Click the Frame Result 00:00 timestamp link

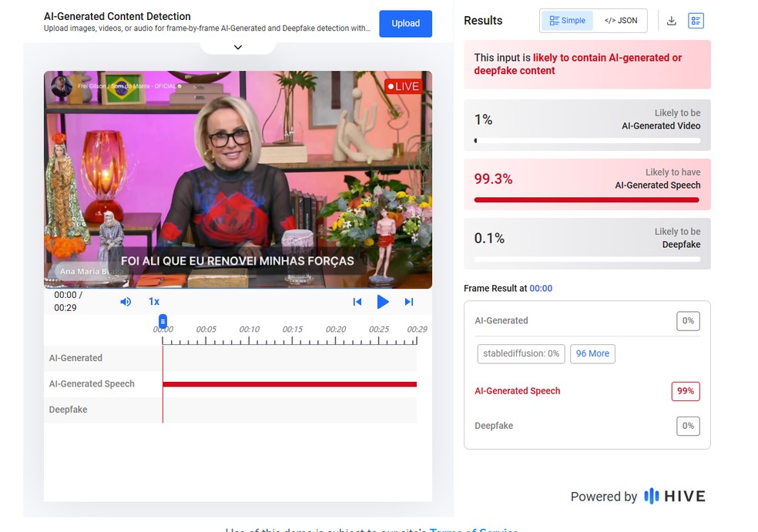coord(541,288)
